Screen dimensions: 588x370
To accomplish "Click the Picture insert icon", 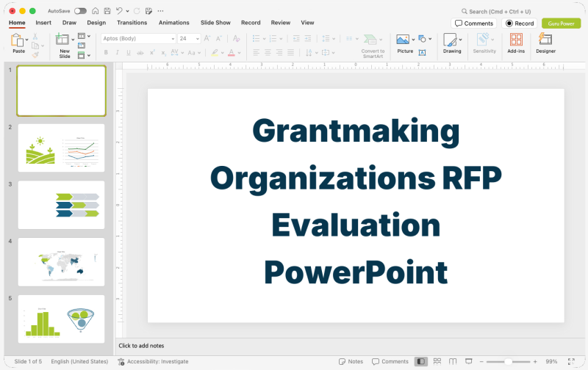I will [x=403, y=40].
